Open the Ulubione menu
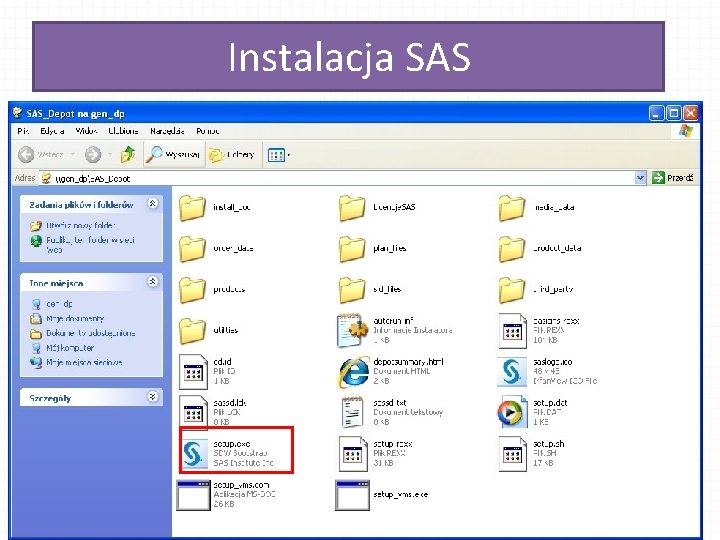The image size is (720, 540). 123,131
